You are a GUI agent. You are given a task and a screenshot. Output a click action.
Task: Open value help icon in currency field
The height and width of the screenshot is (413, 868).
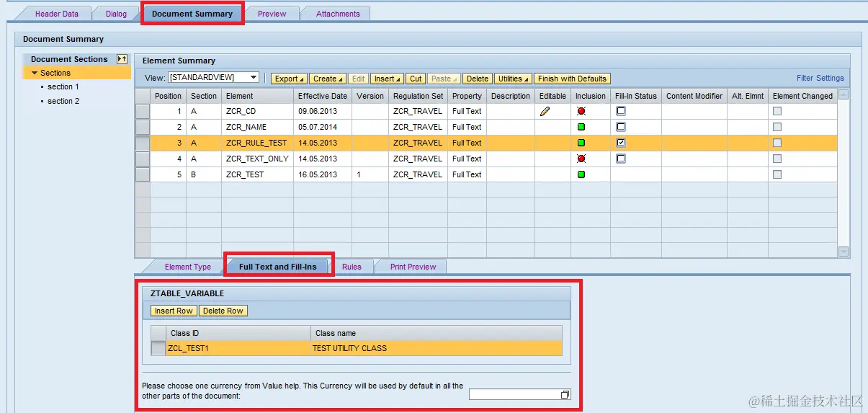tap(565, 394)
